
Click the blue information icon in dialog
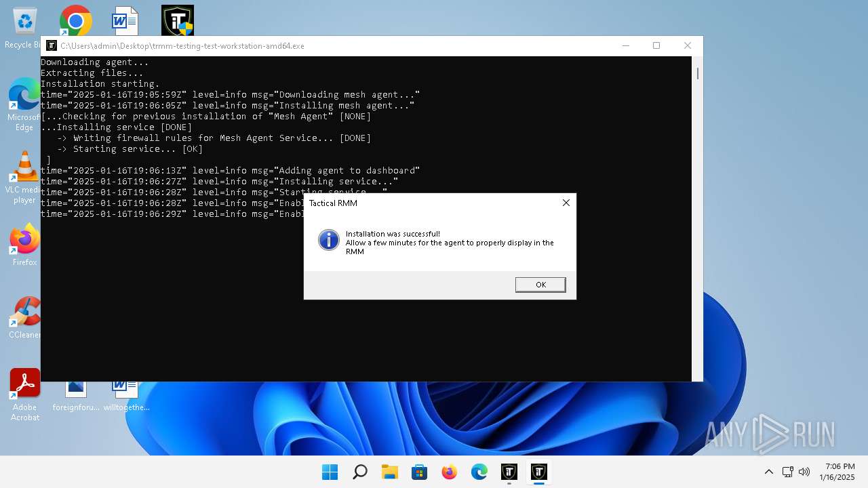[x=329, y=240]
